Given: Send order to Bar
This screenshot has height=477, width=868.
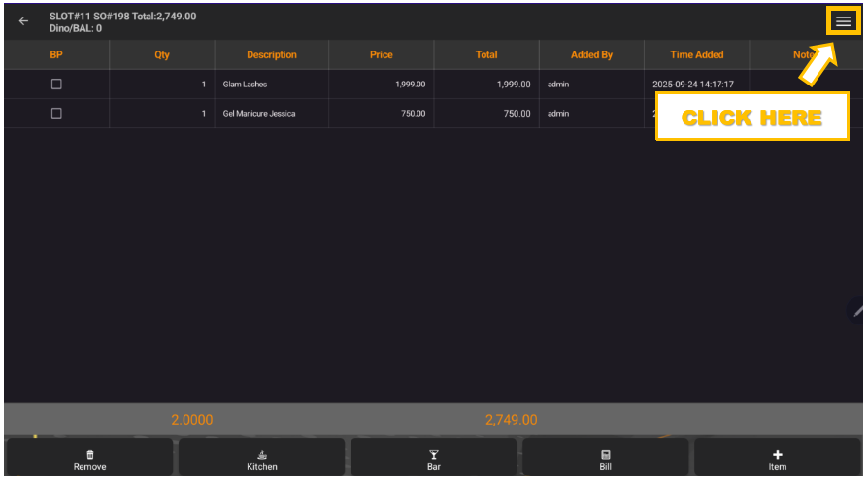Looking at the screenshot, I should (x=434, y=460).
